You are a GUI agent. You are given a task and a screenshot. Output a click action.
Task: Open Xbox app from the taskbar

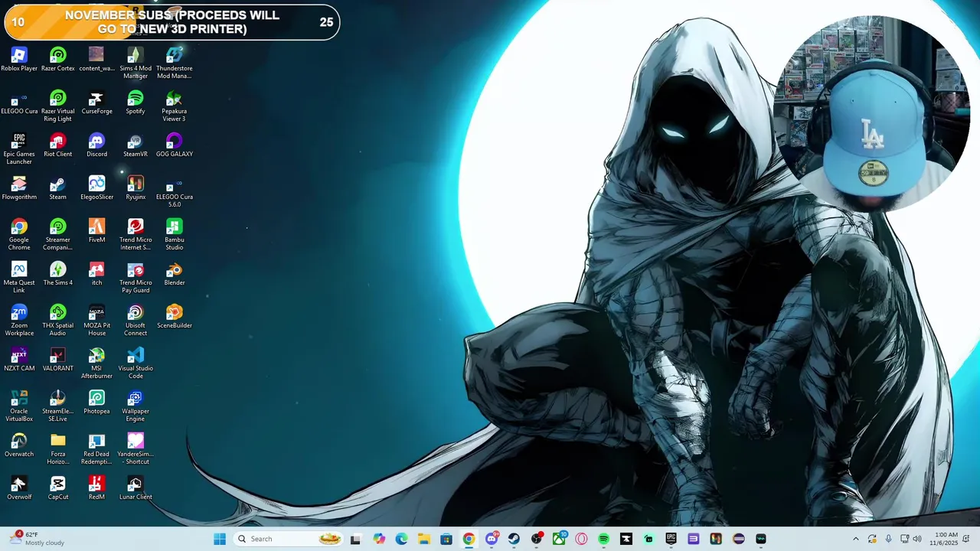click(559, 539)
